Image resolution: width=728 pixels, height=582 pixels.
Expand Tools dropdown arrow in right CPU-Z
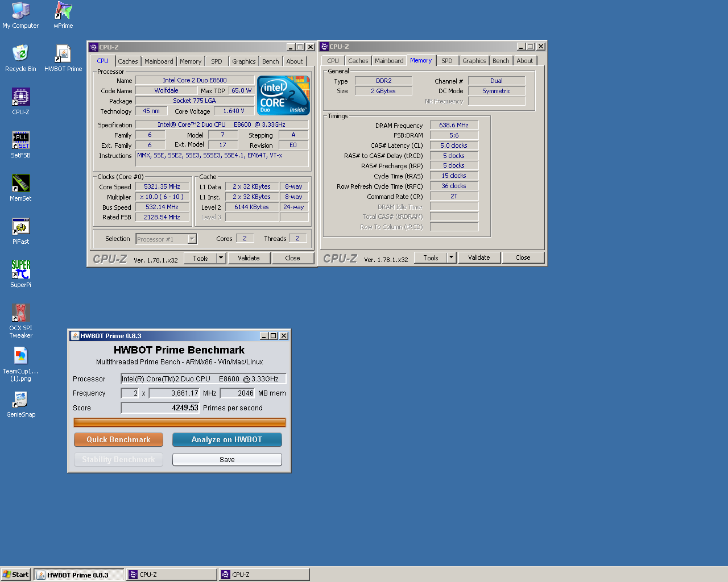pos(451,257)
